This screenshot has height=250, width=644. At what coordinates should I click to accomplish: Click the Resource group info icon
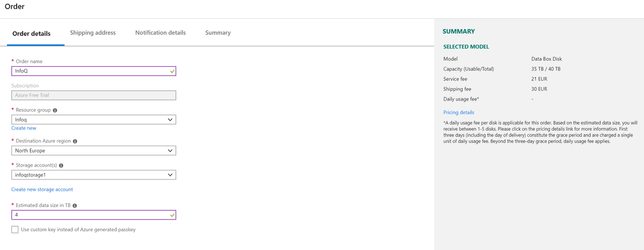[x=55, y=110]
